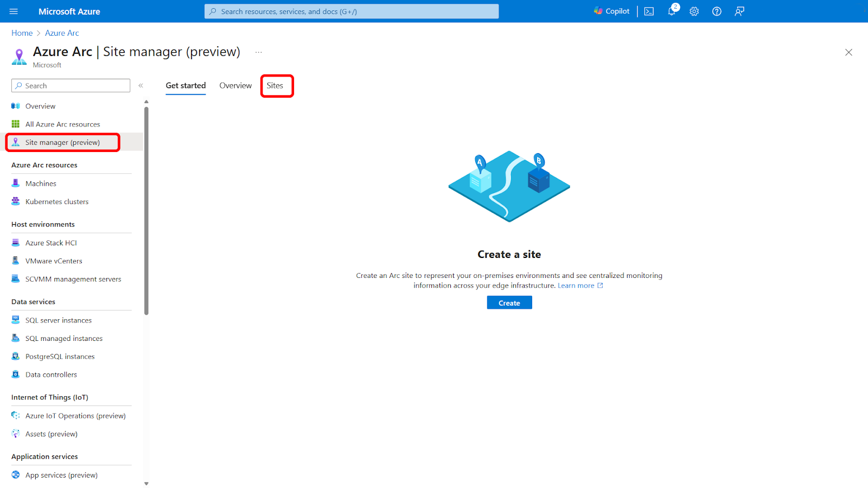Click the Azure IoT Operations icon

pyautogui.click(x=16, y=416)
